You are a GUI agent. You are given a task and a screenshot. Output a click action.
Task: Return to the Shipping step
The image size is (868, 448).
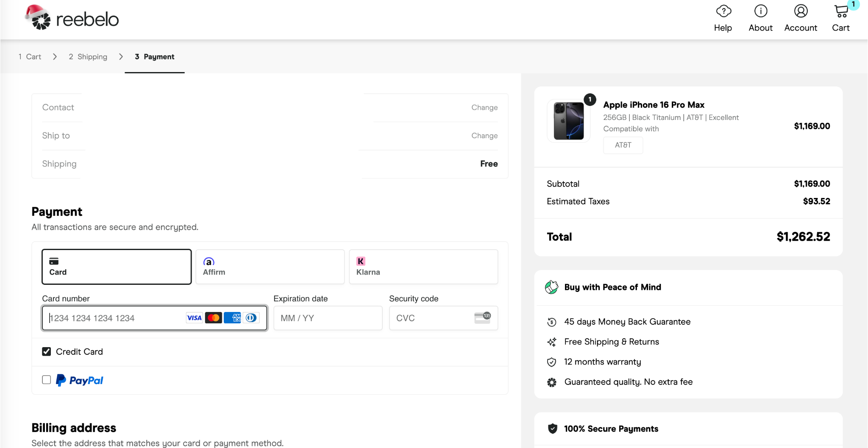click(88, 57)
